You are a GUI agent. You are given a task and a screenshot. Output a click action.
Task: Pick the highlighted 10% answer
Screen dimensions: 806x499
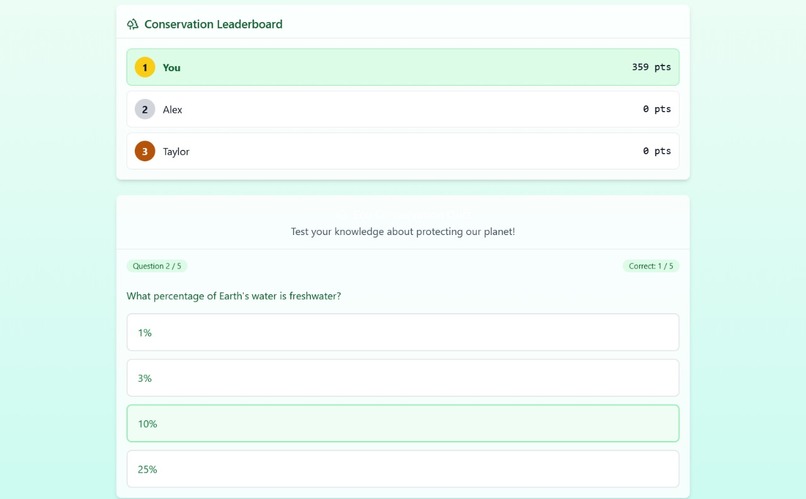[403, 423]
